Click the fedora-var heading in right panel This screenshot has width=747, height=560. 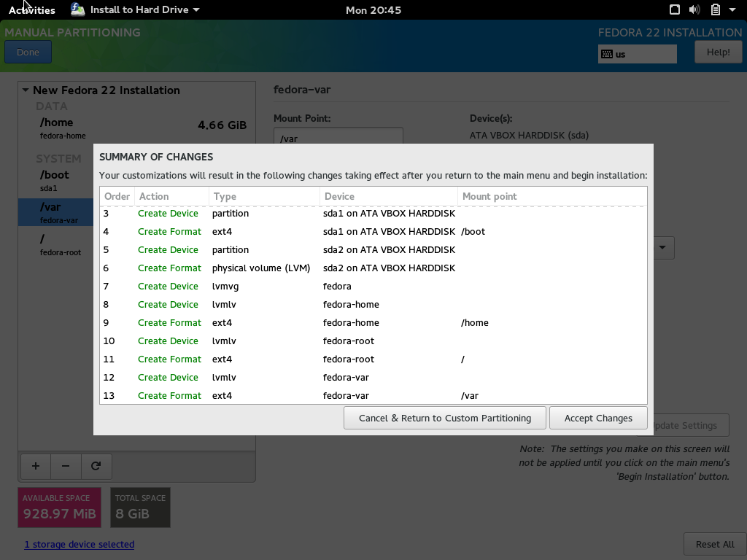(x=302, y=90)
